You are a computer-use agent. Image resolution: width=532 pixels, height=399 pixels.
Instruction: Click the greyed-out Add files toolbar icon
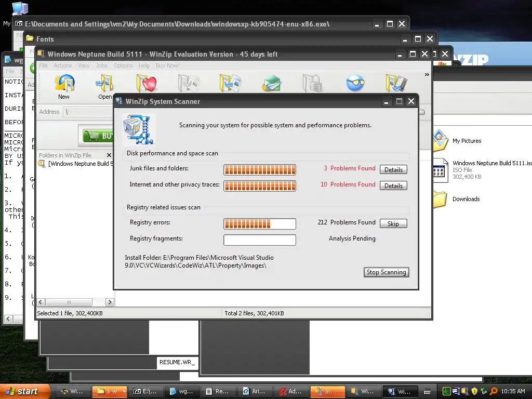[189, 83]
